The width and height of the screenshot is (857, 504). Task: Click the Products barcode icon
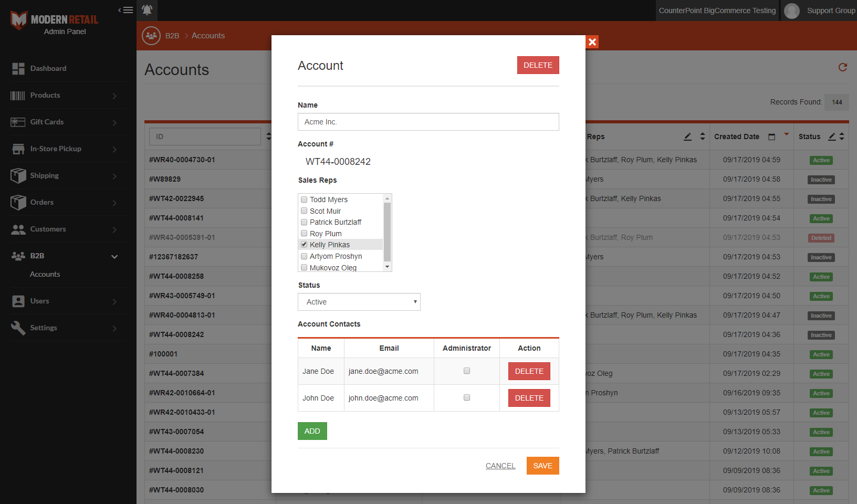click(18, 96)
